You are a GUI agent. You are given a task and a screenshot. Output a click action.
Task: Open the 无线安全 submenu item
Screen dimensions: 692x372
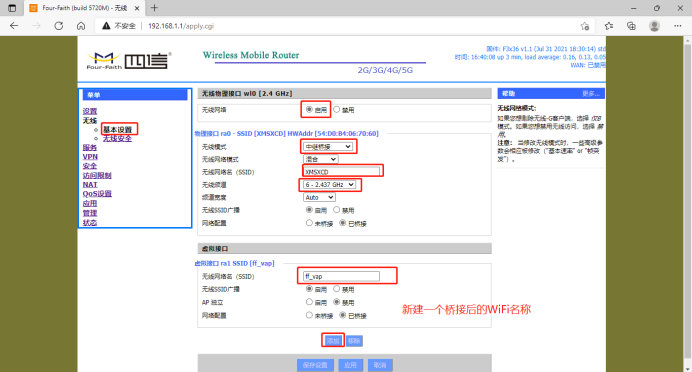117,139
